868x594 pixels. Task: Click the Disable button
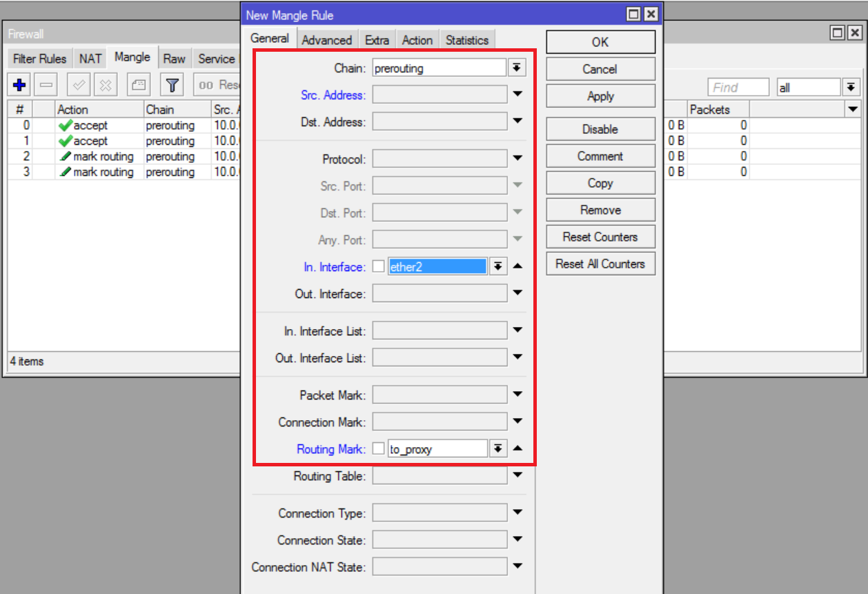click(x=600, y=129)
